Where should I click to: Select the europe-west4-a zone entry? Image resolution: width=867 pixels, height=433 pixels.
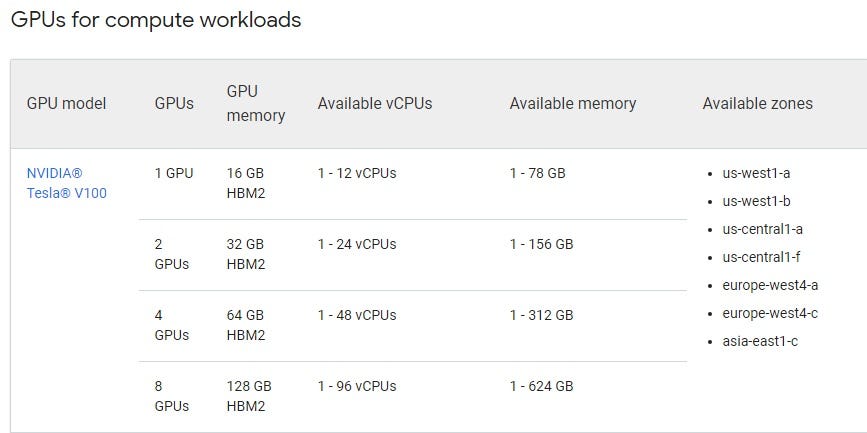[x=770, y=285]
